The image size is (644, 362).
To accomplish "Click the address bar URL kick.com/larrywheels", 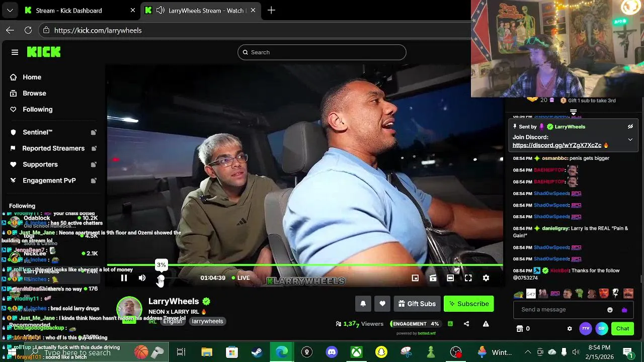I will [98, 30].
